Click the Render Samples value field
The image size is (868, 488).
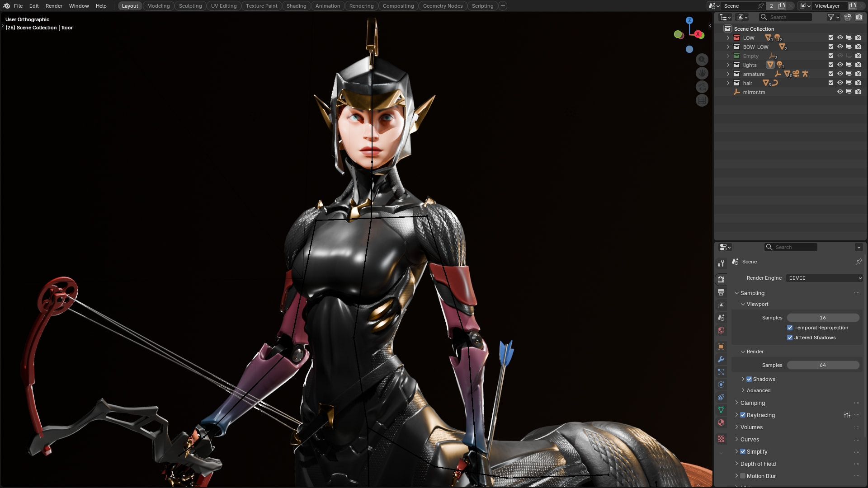[823, 365]
